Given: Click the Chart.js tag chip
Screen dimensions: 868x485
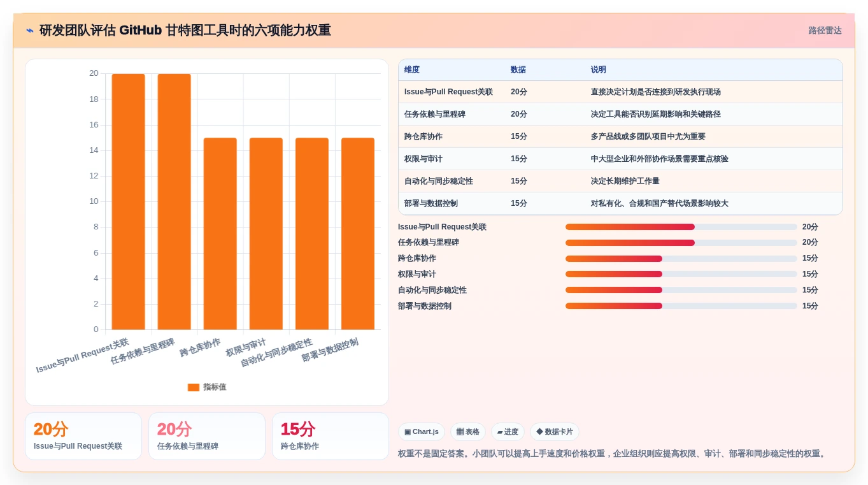Looking at the screenshot, I should [422, 432].
